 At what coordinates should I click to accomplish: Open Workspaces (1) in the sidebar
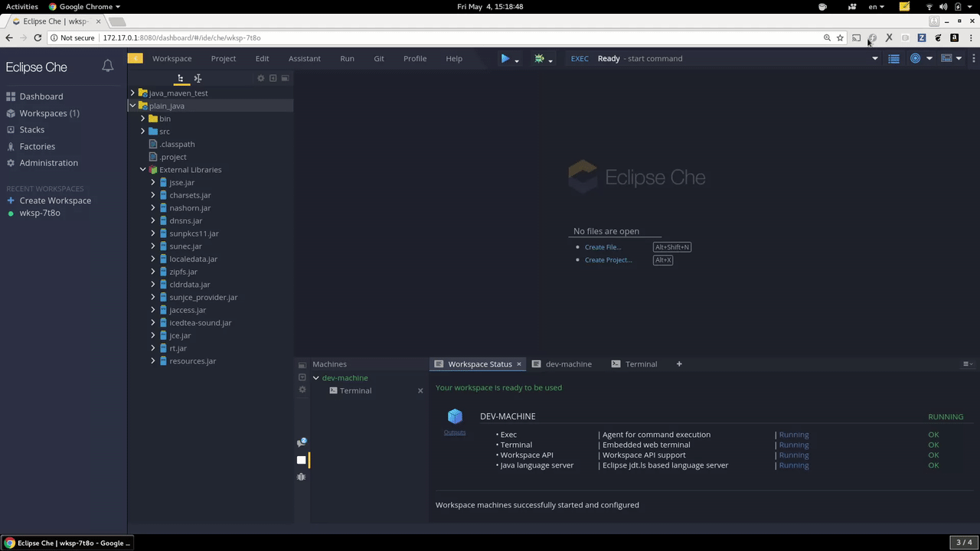[x=49, y=113]
